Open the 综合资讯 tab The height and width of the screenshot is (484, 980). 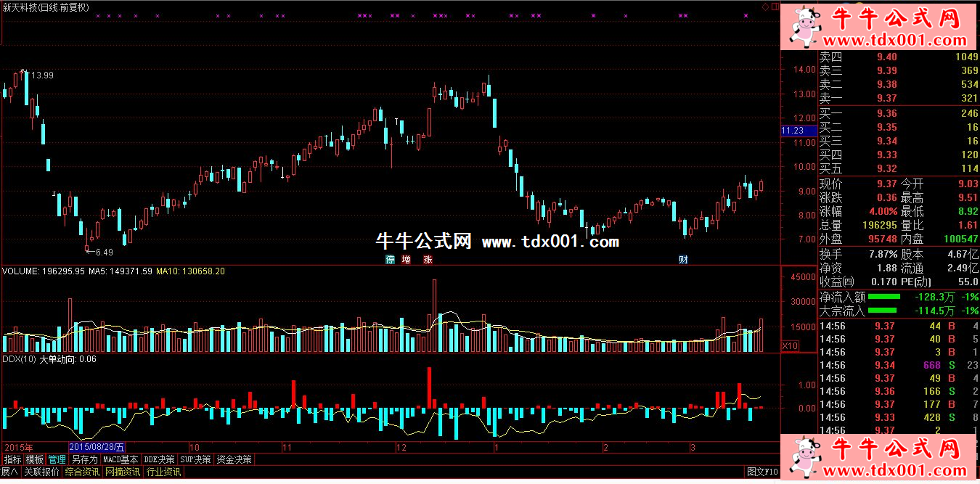click(x=82, y=472)
